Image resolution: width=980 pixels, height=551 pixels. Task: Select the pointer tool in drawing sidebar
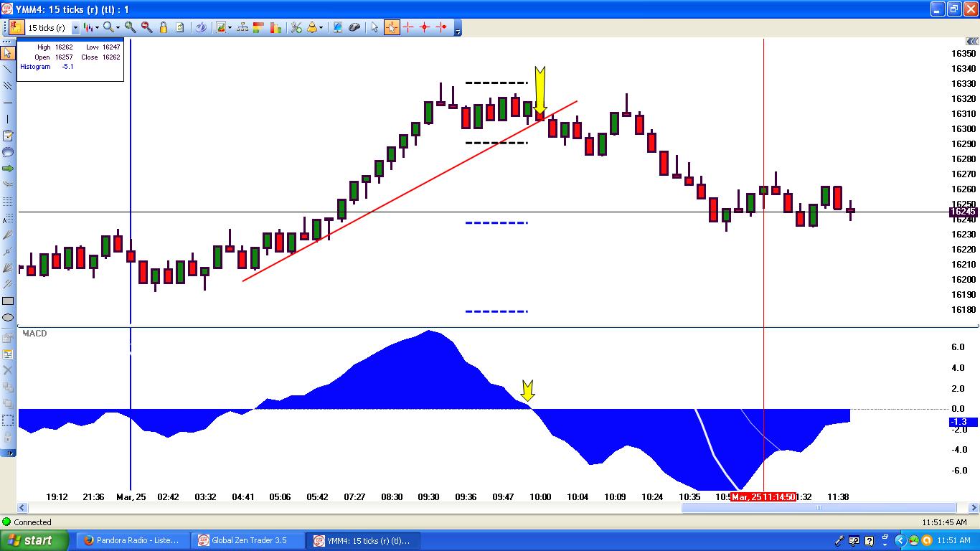pyautogui.click(x=8, y=53)
